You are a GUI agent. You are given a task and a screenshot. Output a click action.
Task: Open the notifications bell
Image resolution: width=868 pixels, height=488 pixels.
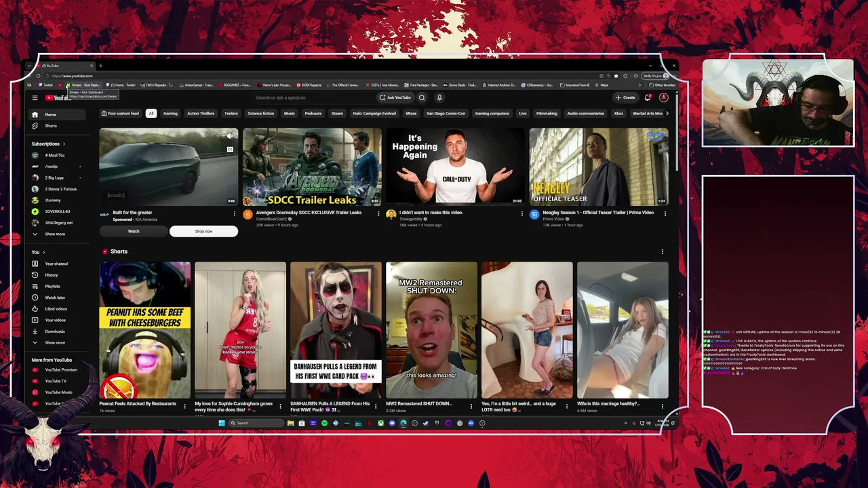pos(648,98)
